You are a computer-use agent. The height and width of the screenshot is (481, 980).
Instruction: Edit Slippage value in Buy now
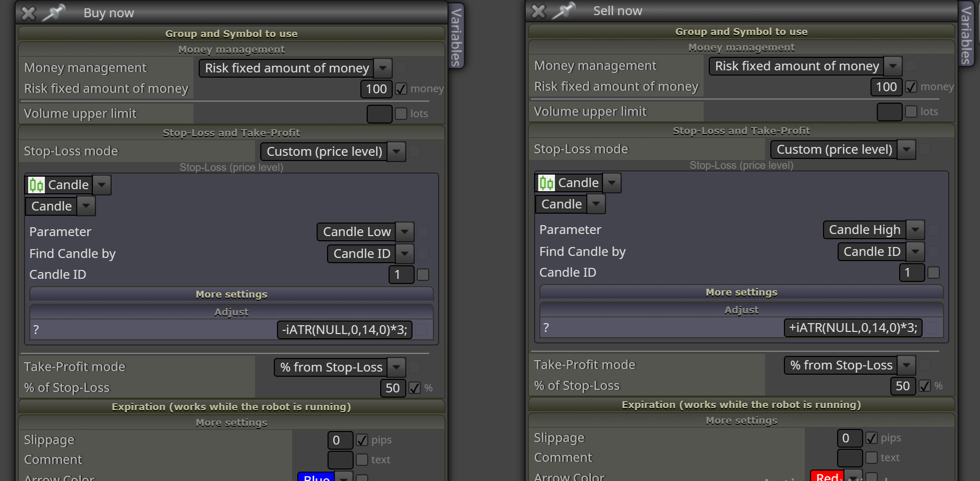(341, 440)
